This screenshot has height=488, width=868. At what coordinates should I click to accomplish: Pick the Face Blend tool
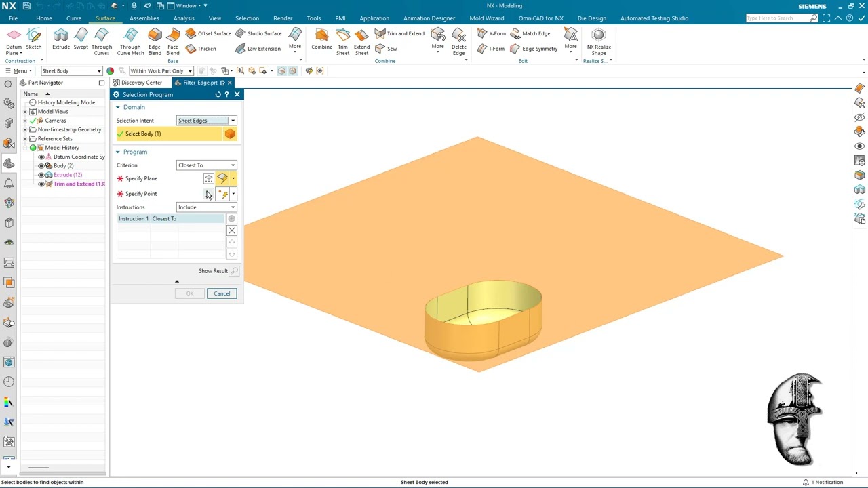point(173,42)
